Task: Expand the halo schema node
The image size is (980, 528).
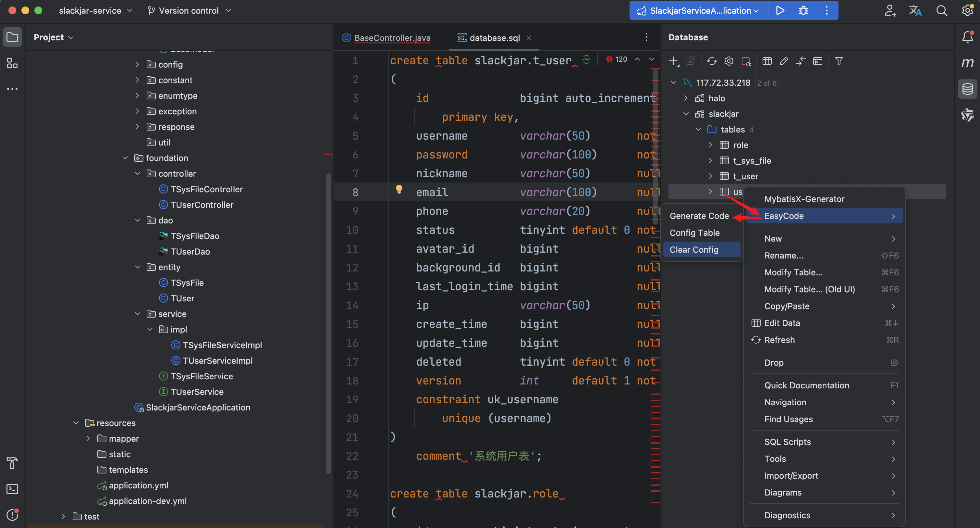Action: point(686,99)
